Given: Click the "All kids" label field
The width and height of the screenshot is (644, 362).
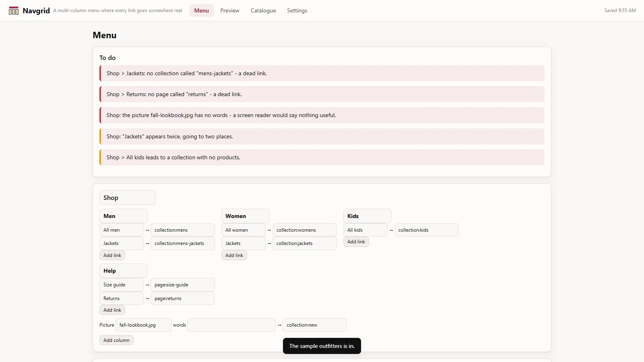Looking at the screenshot, I should pos(365,230).
